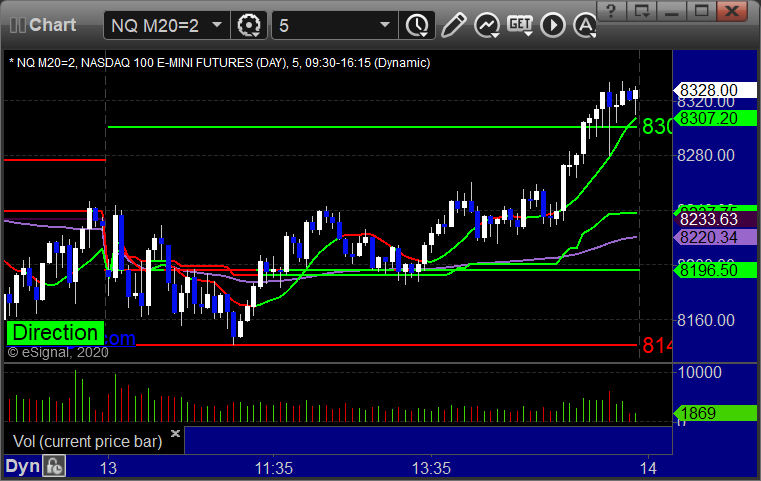Click the 11:35 time axis label
The width and height of the screenshot is (761, 481).
tap(274, 468)
